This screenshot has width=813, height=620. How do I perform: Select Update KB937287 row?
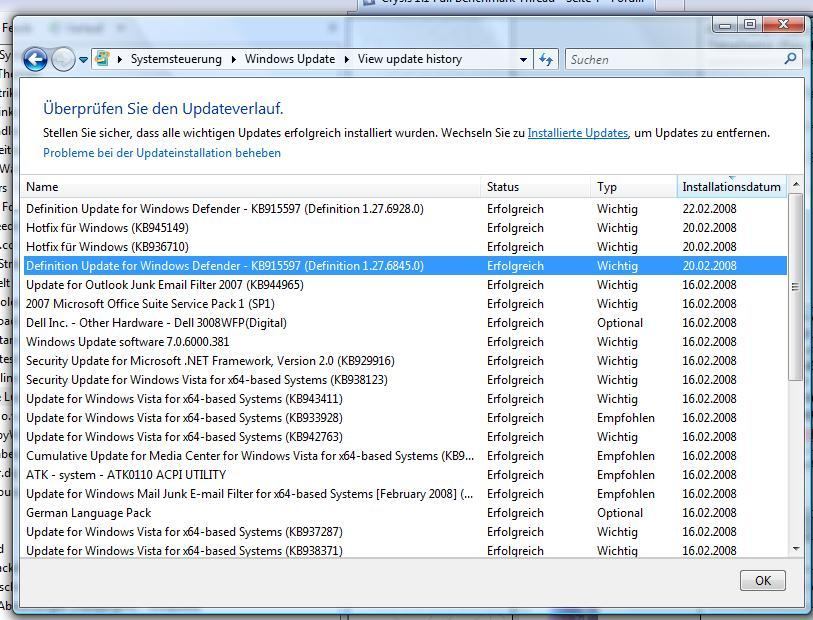coord(405,532)
